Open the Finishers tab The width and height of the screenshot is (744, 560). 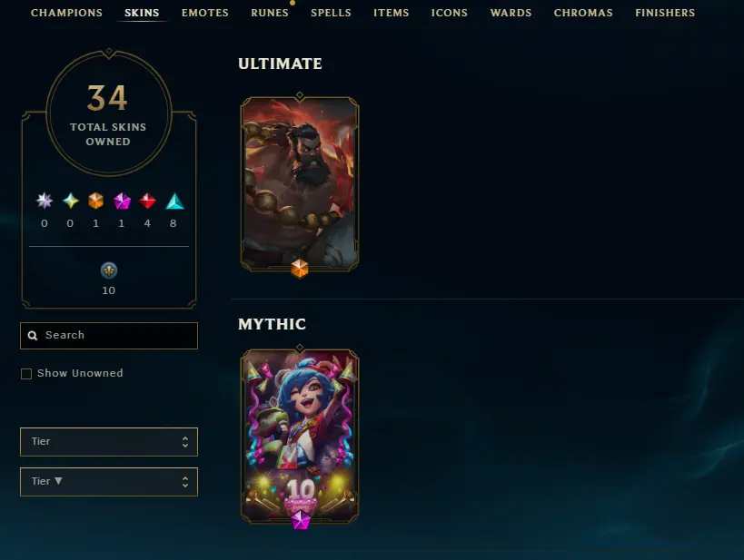pyautogui.click(x=665, y=13)
